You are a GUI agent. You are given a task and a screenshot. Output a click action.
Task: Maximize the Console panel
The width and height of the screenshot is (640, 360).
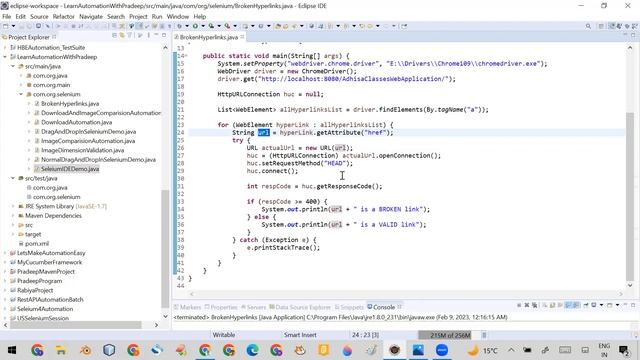point(633,305)
